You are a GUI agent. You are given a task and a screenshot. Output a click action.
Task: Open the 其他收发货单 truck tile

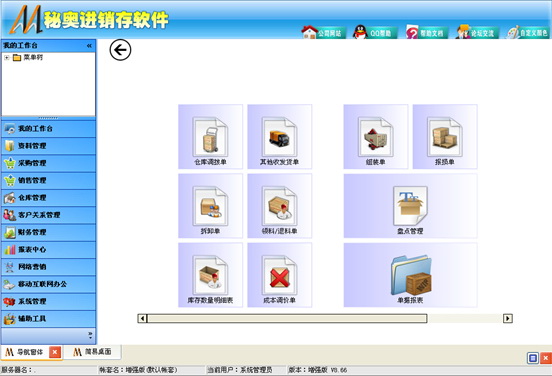(x=280, y=137)
